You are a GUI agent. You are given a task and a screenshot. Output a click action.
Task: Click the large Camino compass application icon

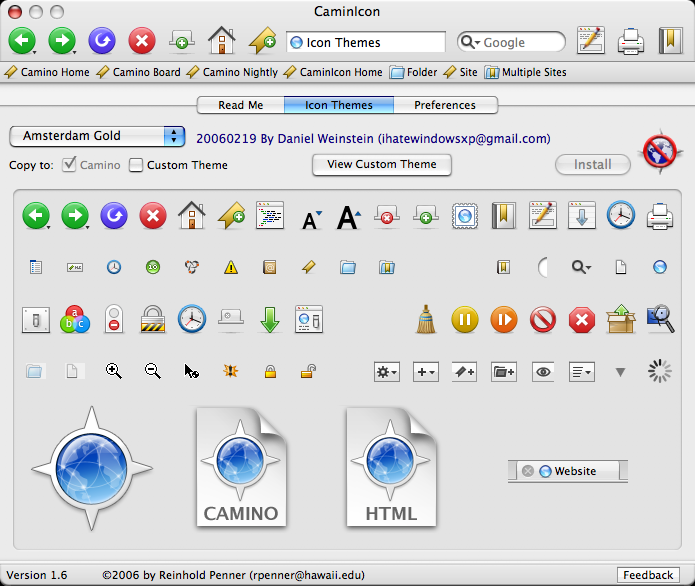[x=91, y=468]
